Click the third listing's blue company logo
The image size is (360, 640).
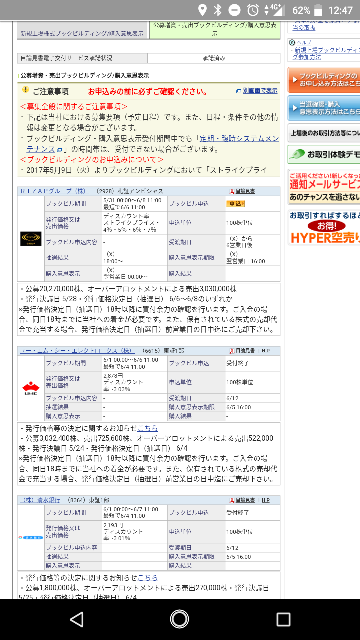[x=31, y=538]
